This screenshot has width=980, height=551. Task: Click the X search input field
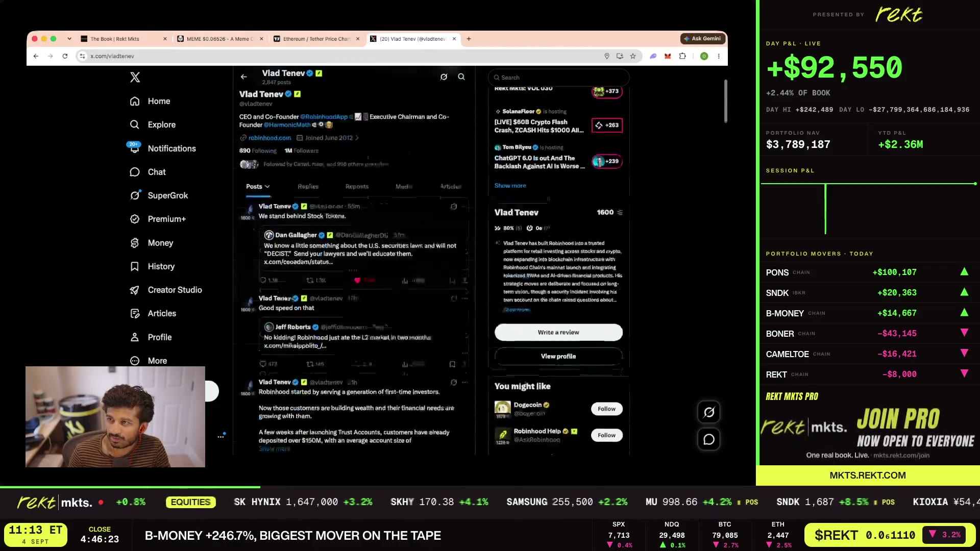(558, 78)
